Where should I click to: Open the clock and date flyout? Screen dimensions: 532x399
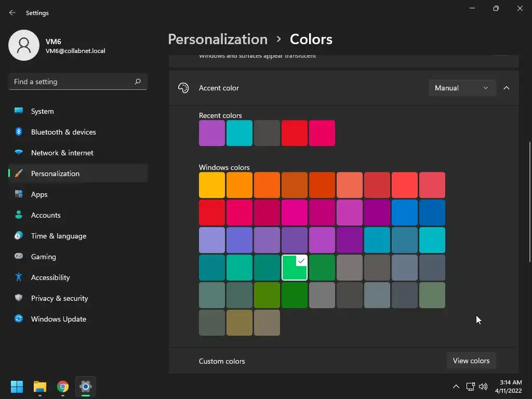click(x=508, y=387)
